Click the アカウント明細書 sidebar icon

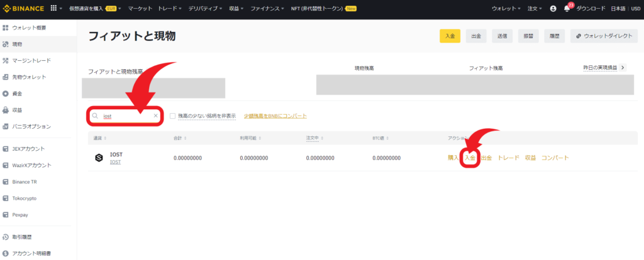pyautogui.click(x=5, y=254)
